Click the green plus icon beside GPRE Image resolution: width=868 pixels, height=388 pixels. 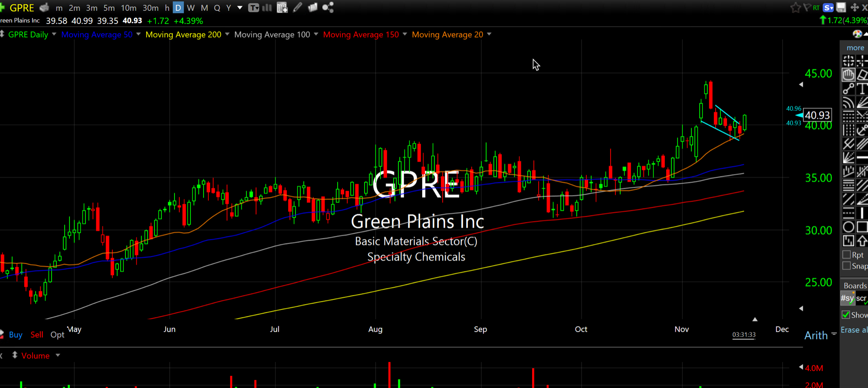pyautogui.click(x=2, y=7)
